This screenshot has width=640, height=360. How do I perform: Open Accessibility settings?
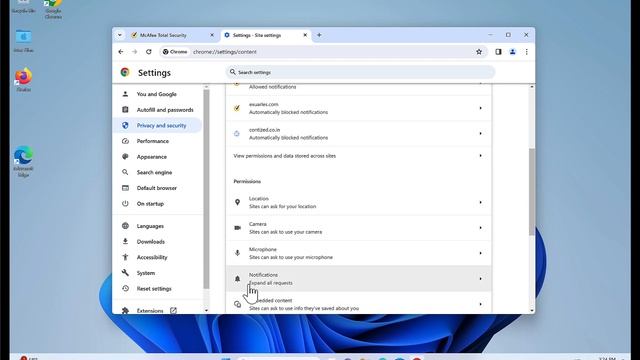pyautogui.click(x=157, y=257)
